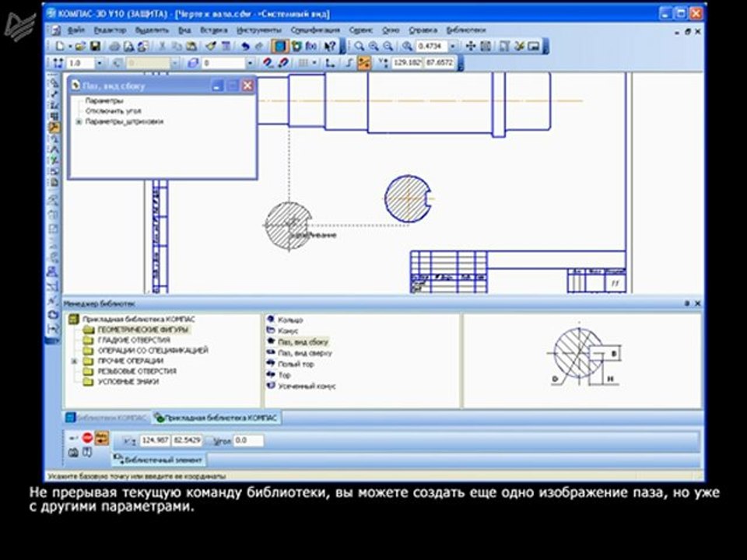Select Кольцо library element
Viewport: 747px width, 560px height.
pyautogui.click(x=290, y=320)
